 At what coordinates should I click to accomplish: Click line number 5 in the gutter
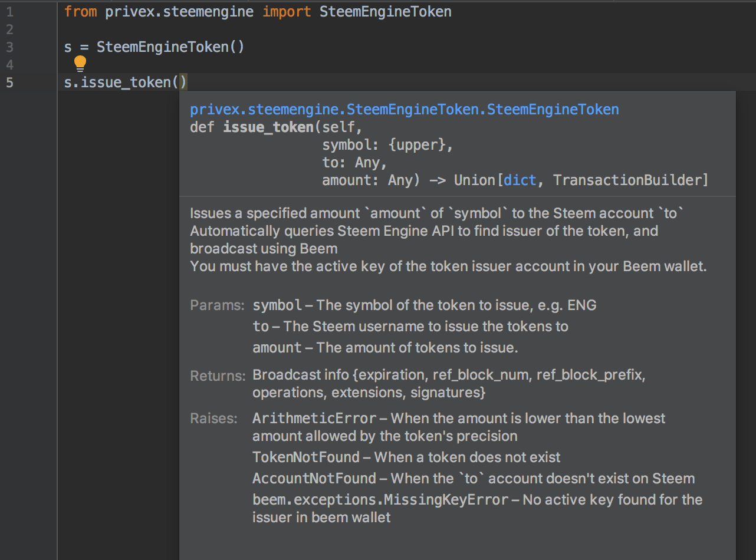pyautogui.click(x=9, y=83)
